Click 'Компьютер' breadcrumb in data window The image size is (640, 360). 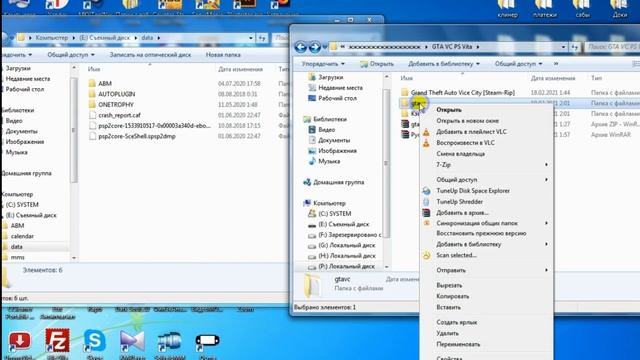click(52, 38)
